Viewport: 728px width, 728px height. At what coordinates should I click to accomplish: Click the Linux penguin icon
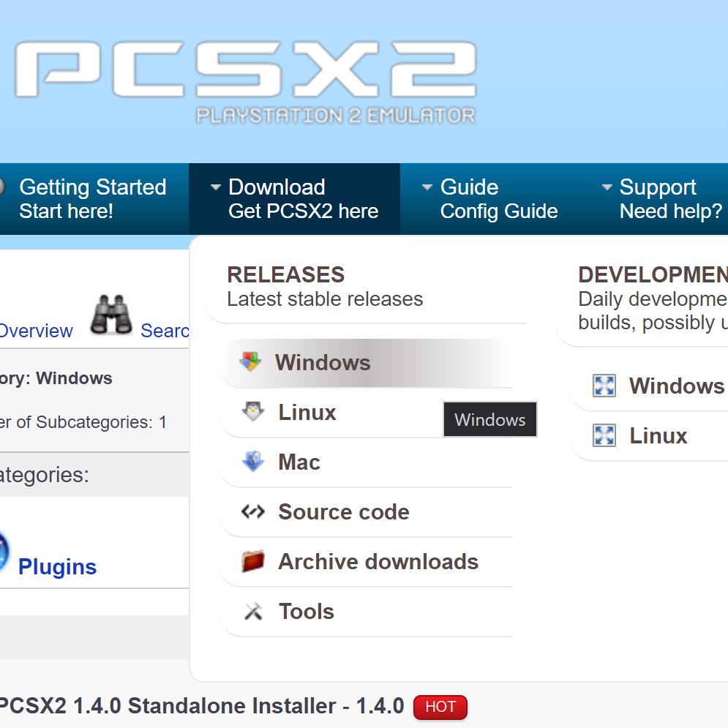253,411
